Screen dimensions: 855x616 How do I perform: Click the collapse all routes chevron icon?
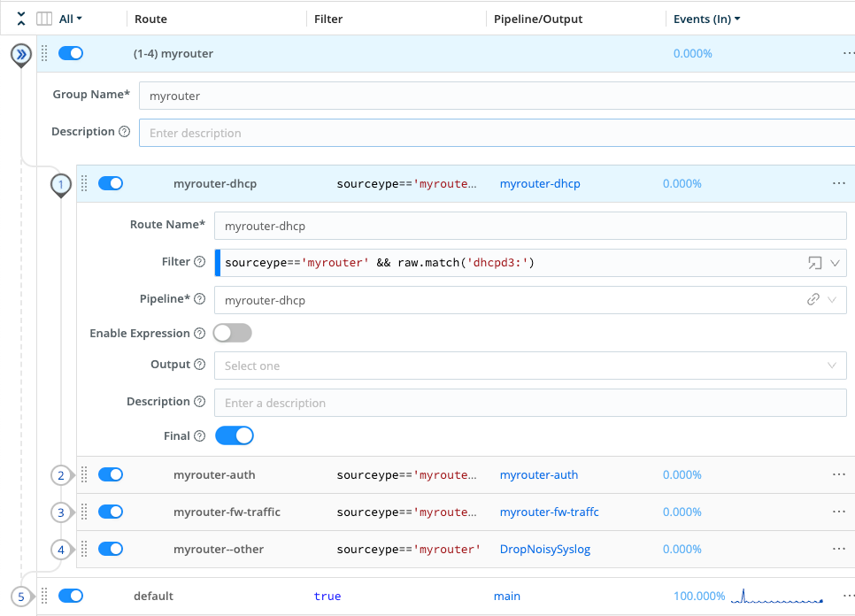(x=21, y=19)
